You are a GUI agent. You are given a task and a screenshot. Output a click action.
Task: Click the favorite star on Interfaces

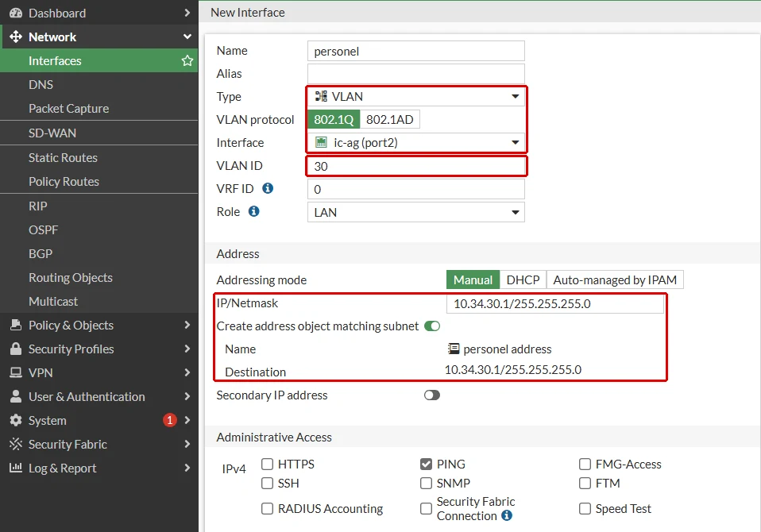click(x=187, y=60)
